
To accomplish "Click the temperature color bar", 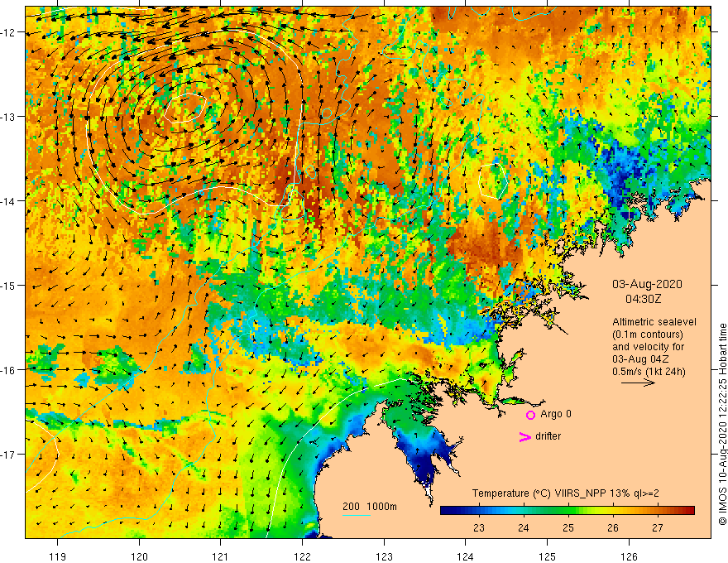I will pos(567,511).
